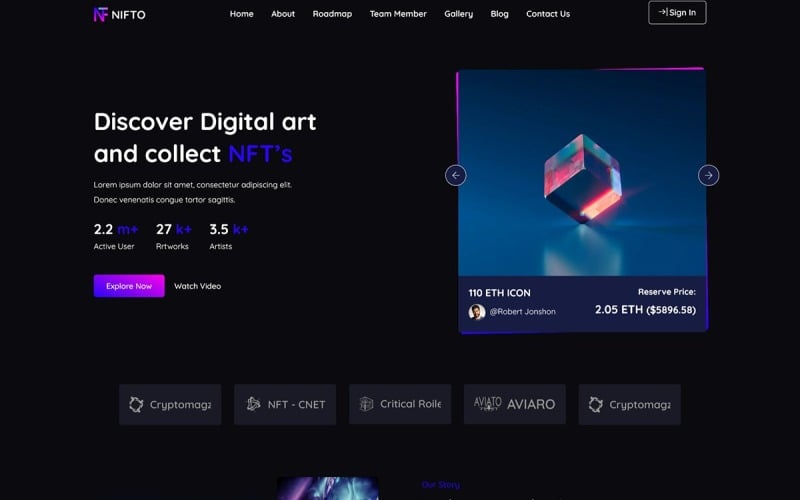The image size is (800, 500).
Task: Open Contact Us in navigation
Action: coord(548,14)
